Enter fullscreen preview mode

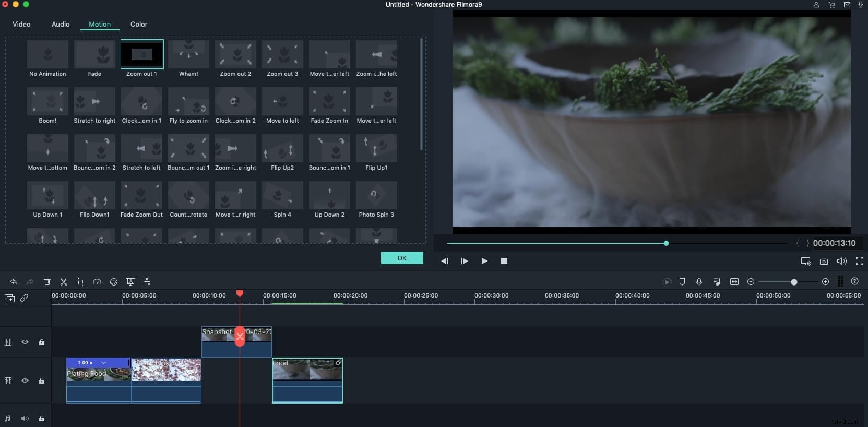coord(859,261)
